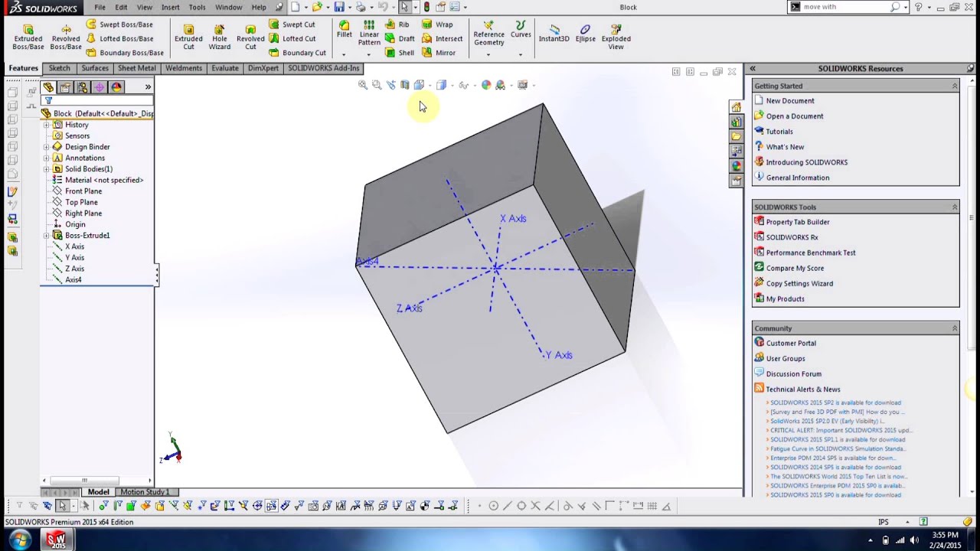Open the Tutorials link

click(x=779, y=132)
